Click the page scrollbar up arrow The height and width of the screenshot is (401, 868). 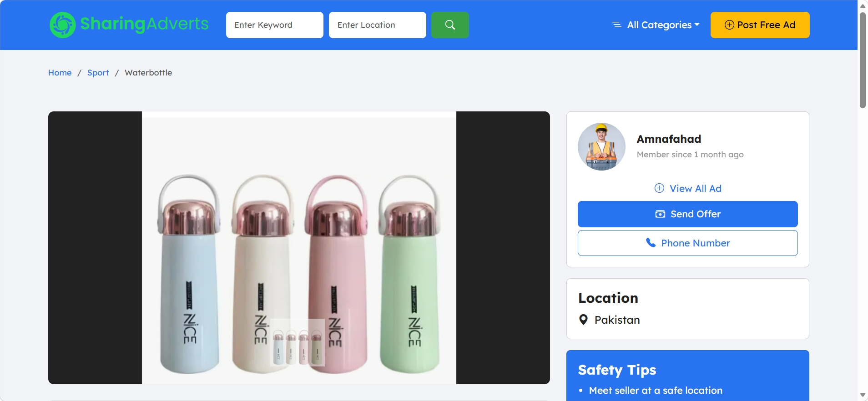[863, 5]
